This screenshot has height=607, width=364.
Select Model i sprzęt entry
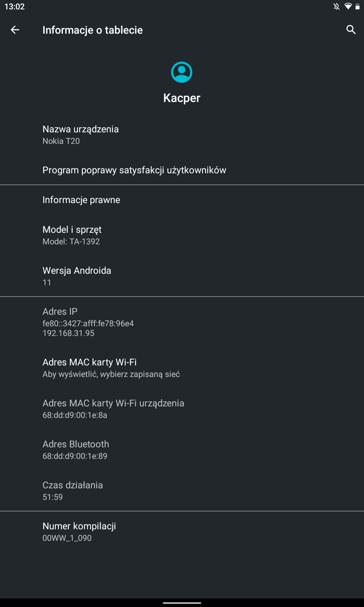182,235
